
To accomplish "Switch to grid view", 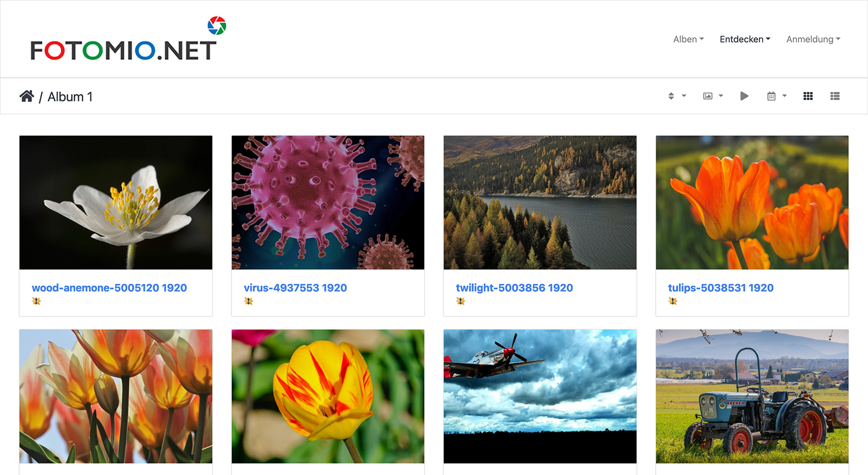I will coord(808,96).
